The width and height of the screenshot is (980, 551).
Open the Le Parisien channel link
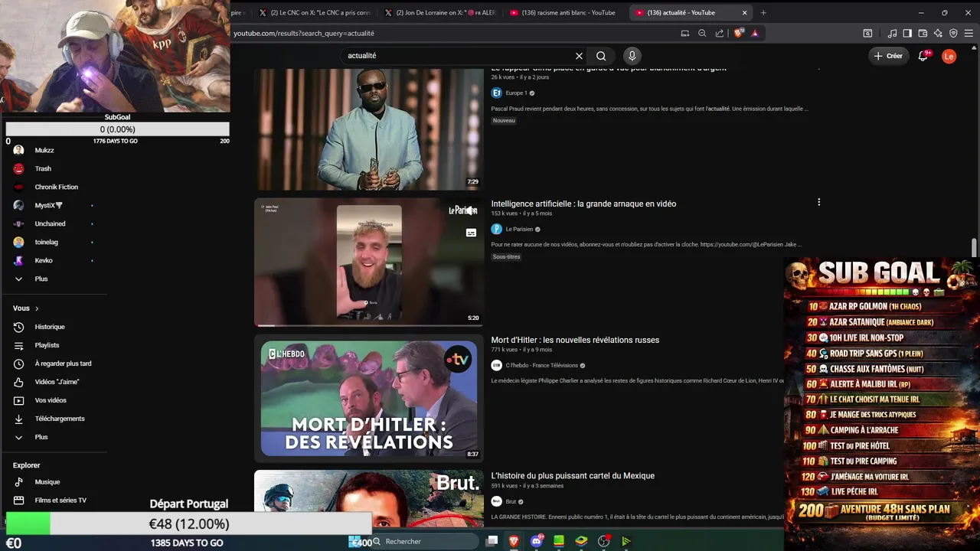click(519, 229)
